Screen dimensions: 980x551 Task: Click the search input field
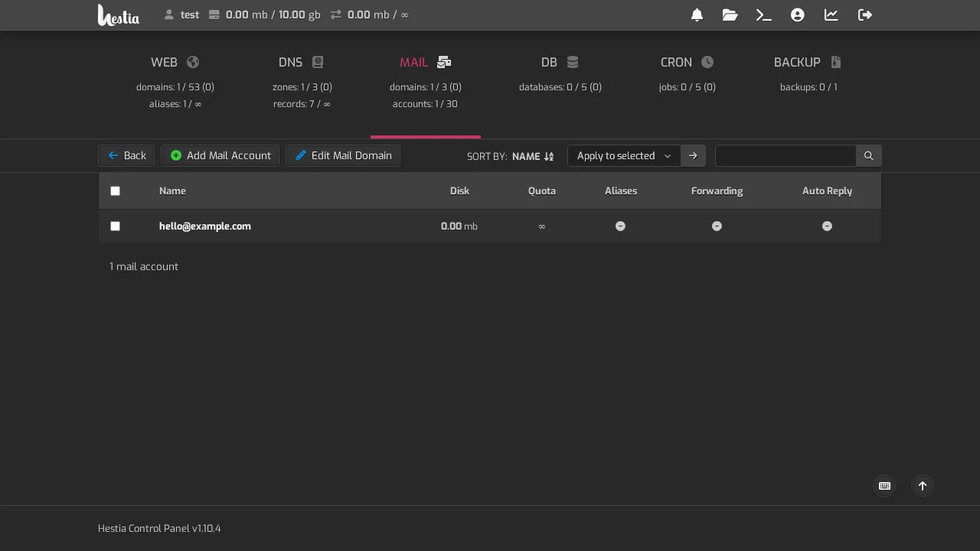pos(786,155)
